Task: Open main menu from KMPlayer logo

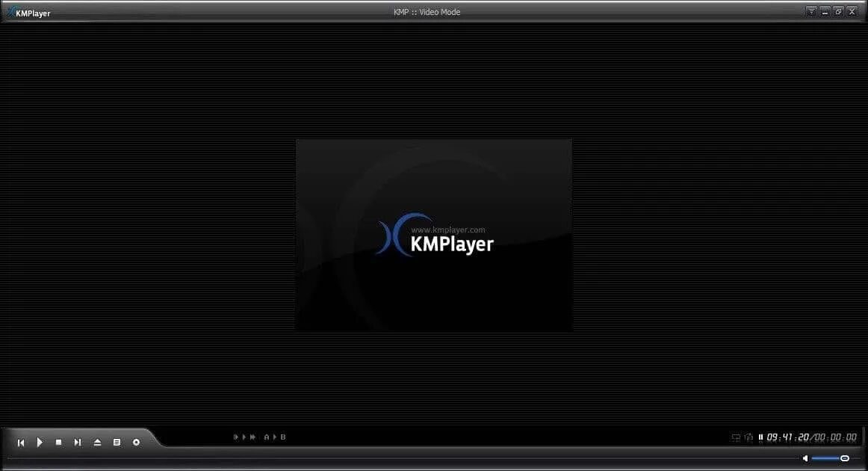Action: 29,12
